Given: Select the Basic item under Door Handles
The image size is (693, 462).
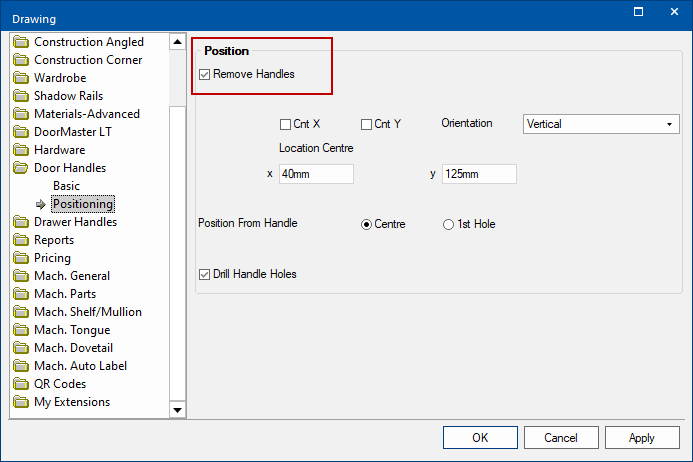Looking at the screenshot, I should pos(66,186).
